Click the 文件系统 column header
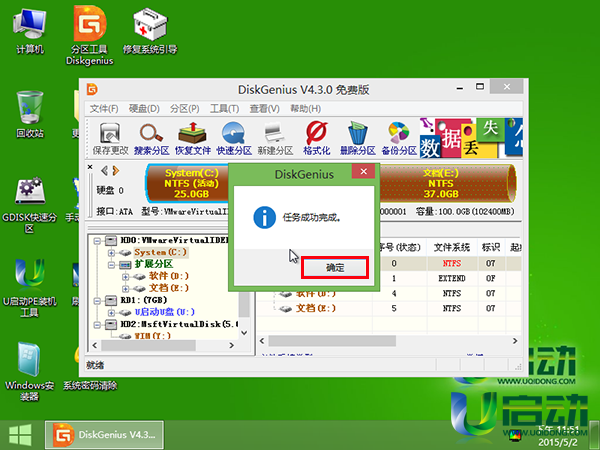The image size is (600, 450). pyautogui.click(x=452, y=248)
